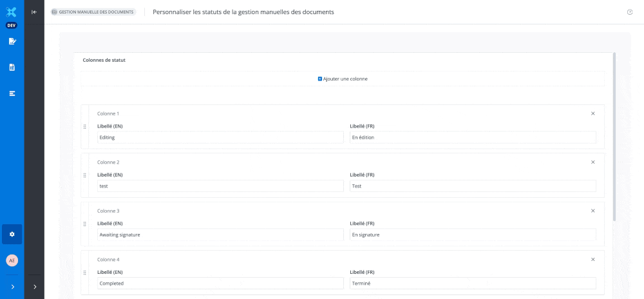Grab the drag handle of Colonne 2
The width and height of the screenshot is (644, 299).
[x=84, y=175]
